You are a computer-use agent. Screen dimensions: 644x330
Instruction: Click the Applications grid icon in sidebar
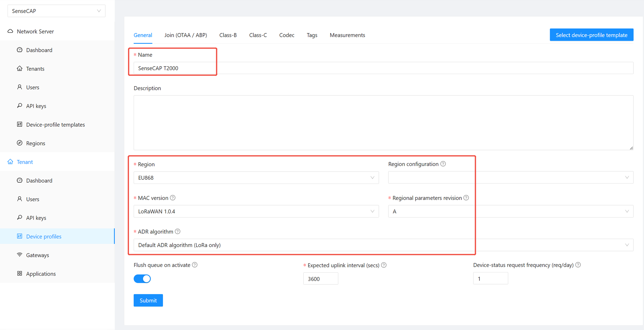(x=20, y=273)
